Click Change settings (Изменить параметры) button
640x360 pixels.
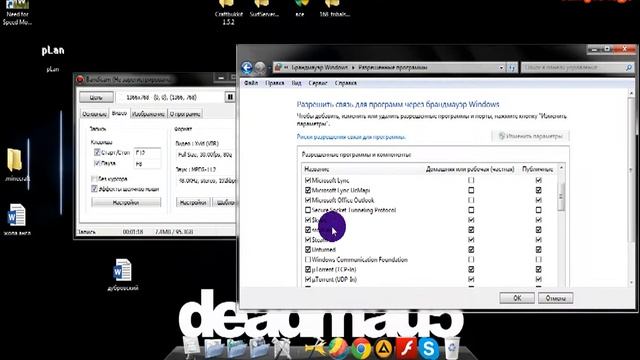point(530,136)
